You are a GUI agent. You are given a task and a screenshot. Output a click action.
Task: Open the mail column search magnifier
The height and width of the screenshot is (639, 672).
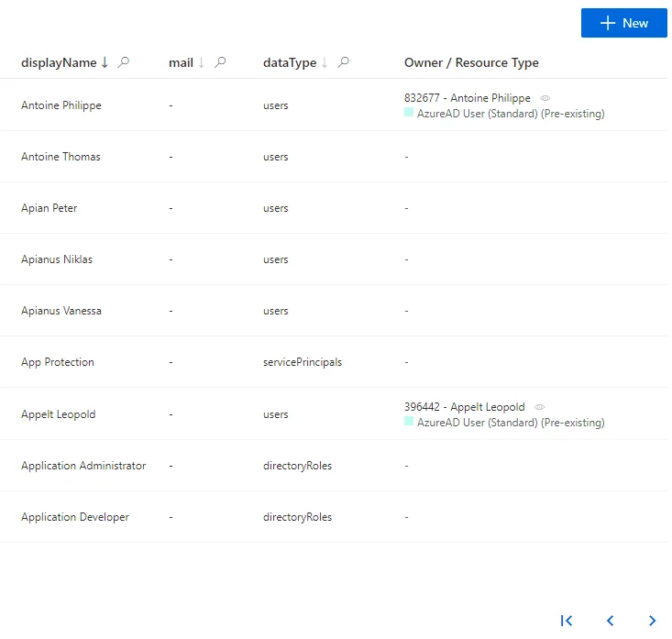pos(220,62)
